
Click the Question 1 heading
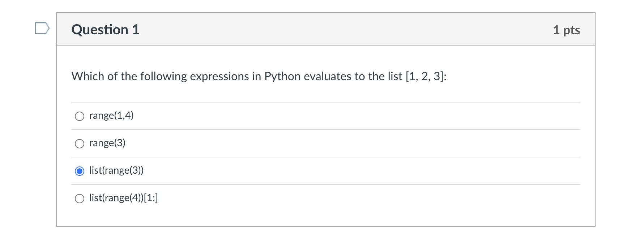(x=105, y=30)
